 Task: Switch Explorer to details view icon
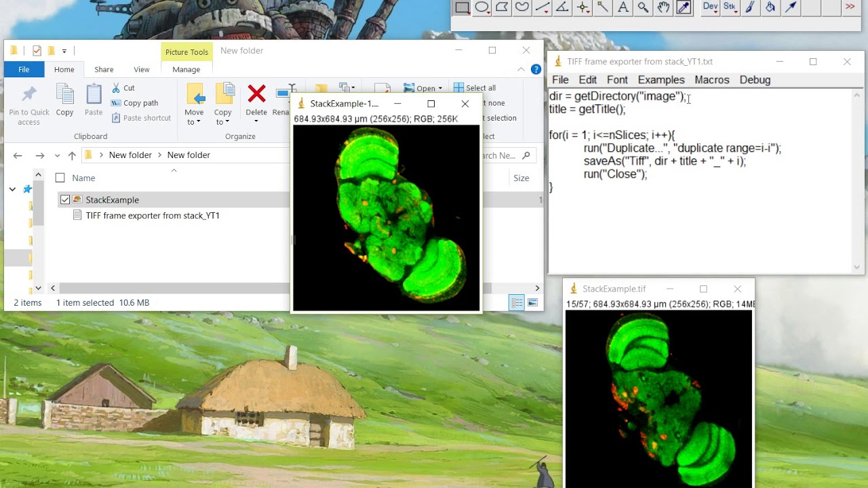517,303
